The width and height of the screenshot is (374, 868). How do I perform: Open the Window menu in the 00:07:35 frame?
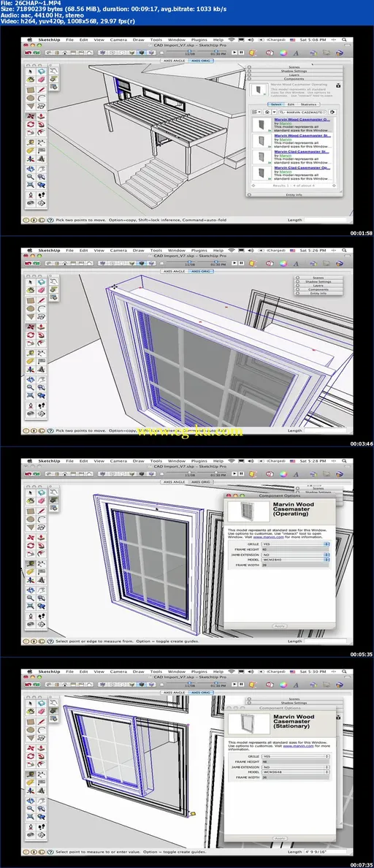click(177, 671)
